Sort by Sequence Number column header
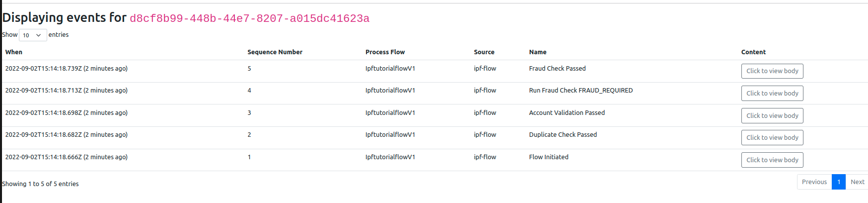The width and height of the screenshot is (868, 203). (275, 52)
